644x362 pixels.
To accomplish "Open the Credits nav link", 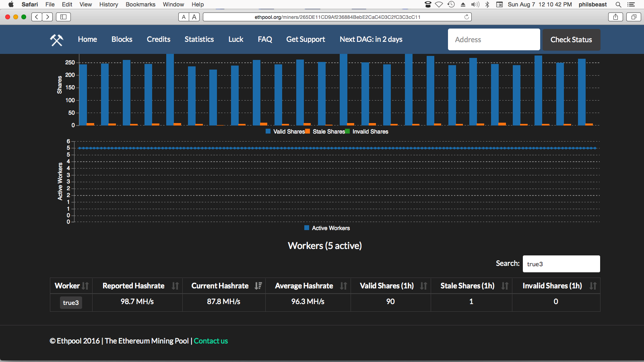I will [159, 39].
